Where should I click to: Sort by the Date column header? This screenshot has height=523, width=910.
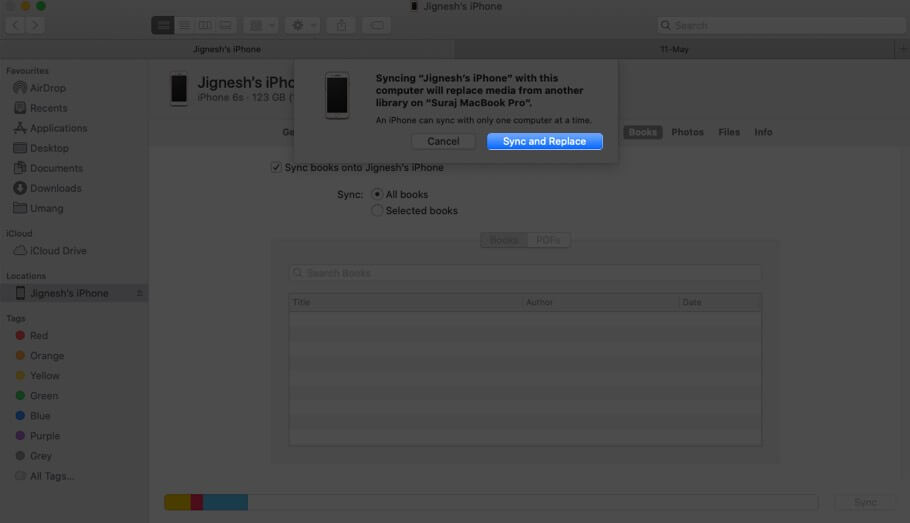(720, 302)
